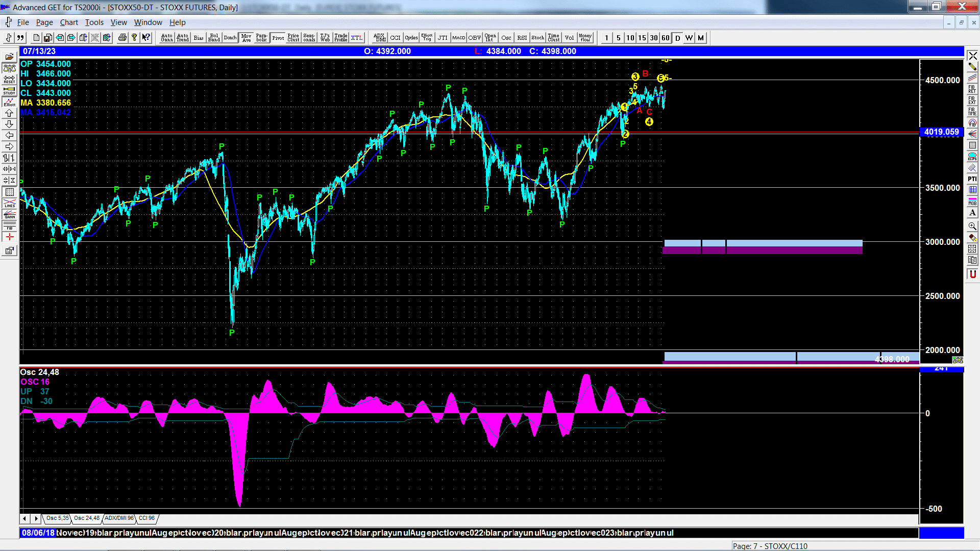Toggle the Seasonals study

click(309, 38)
